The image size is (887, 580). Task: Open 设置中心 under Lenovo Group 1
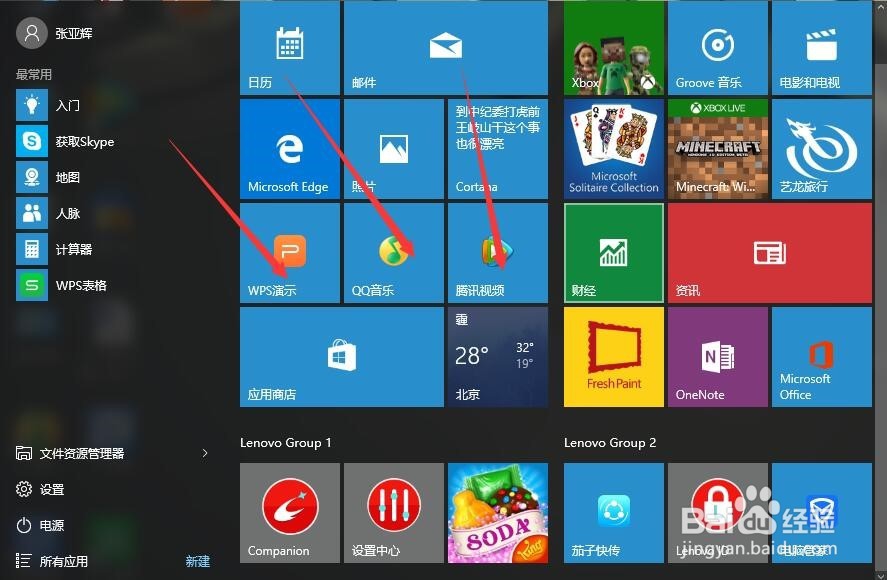click(x=393, y=512)
